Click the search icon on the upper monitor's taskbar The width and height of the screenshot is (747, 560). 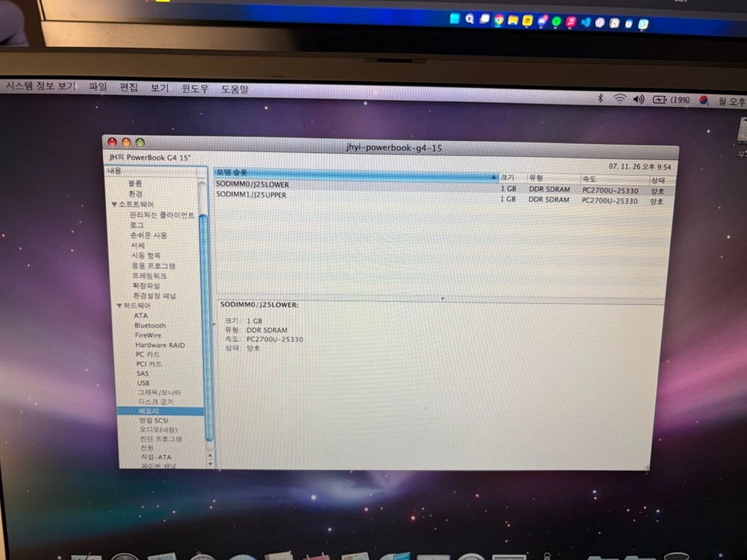(469, 19)
